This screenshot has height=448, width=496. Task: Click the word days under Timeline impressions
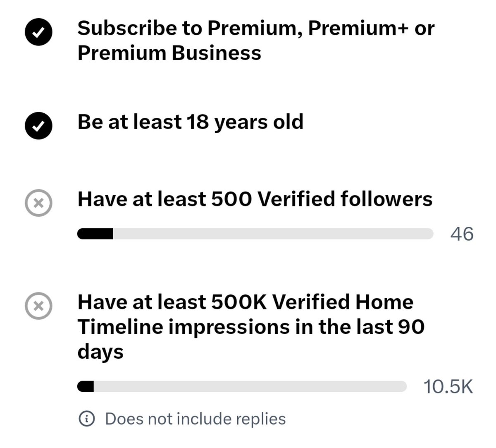click(100, 352)
